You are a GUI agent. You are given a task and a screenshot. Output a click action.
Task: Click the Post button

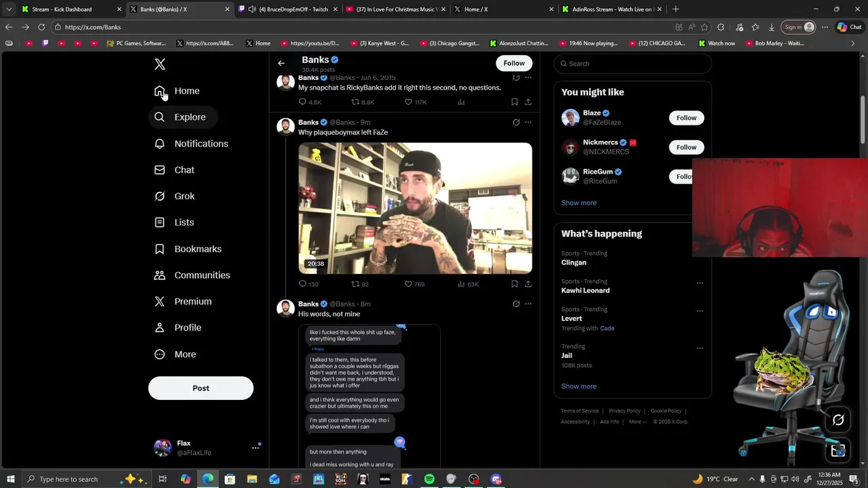201,388
